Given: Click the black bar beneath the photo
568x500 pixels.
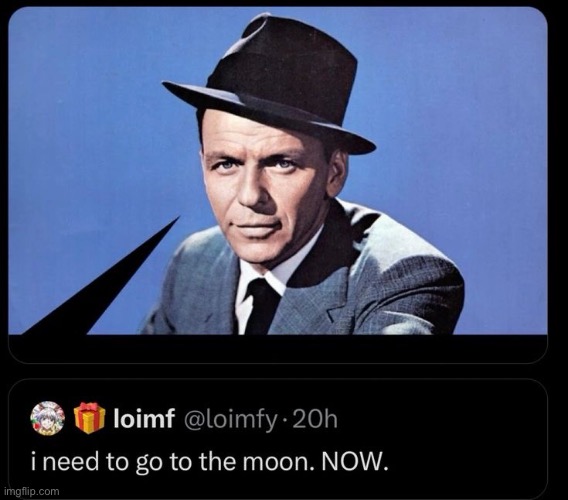Looking at the screenshot, I should coord(278,349).
